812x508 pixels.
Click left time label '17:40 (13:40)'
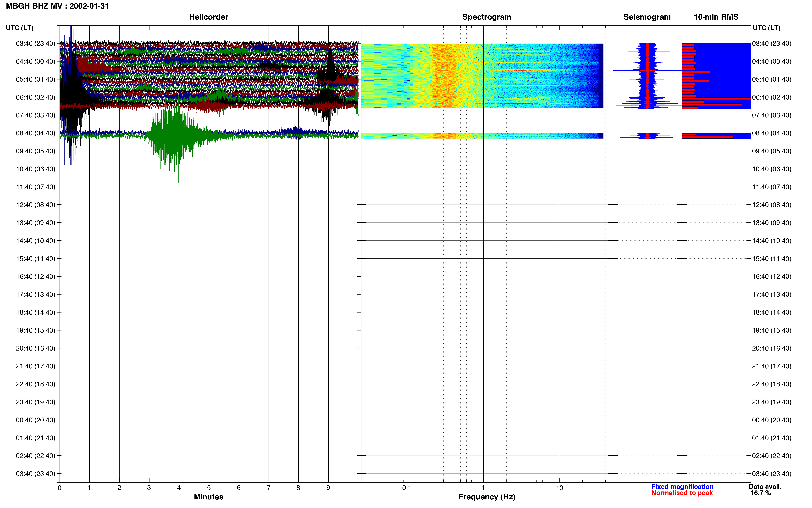[36, 294]
